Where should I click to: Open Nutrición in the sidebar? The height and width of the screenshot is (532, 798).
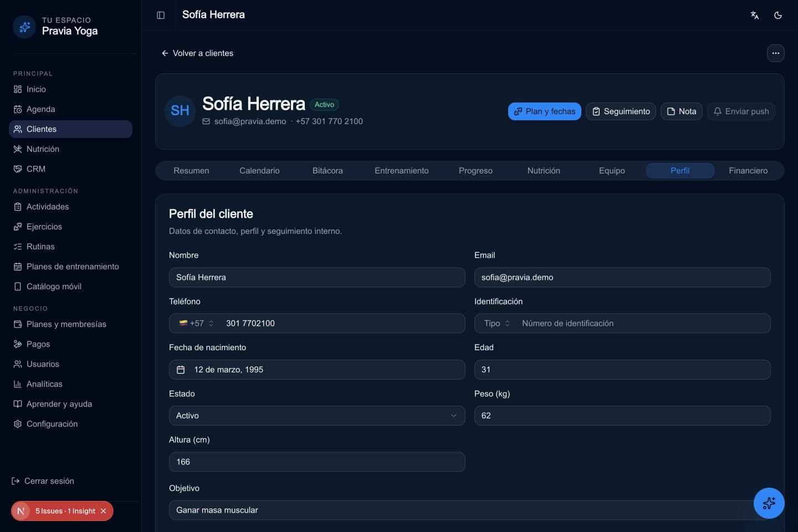click(70, 149)
